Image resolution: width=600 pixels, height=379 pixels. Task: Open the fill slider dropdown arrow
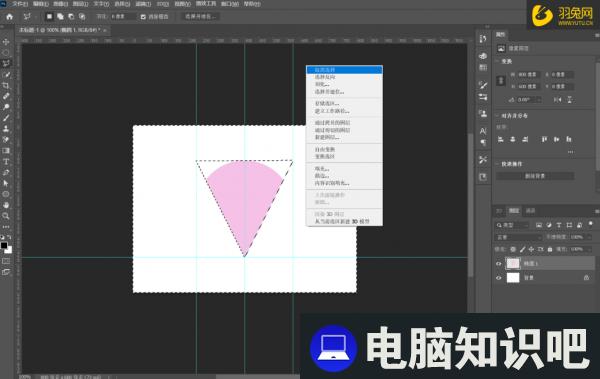tap(589, 249)
